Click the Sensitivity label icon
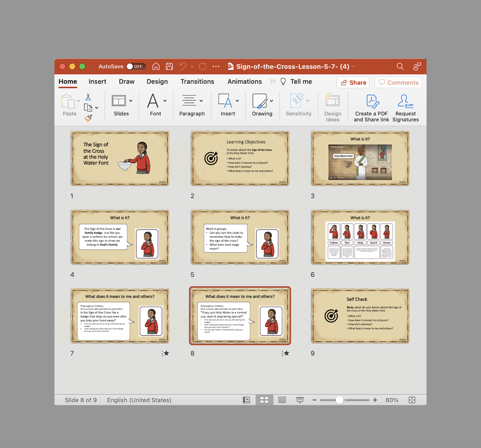Screen dimensions: 481x448 coord(297,100)
